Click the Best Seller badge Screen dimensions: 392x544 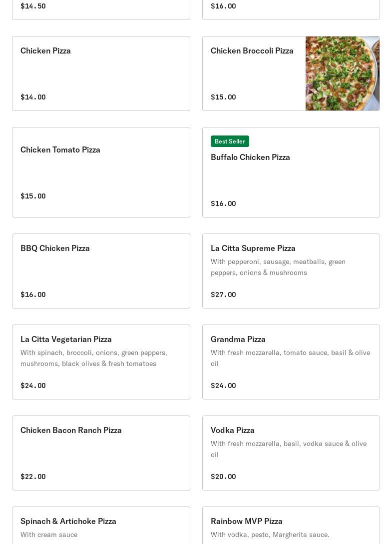230,141
